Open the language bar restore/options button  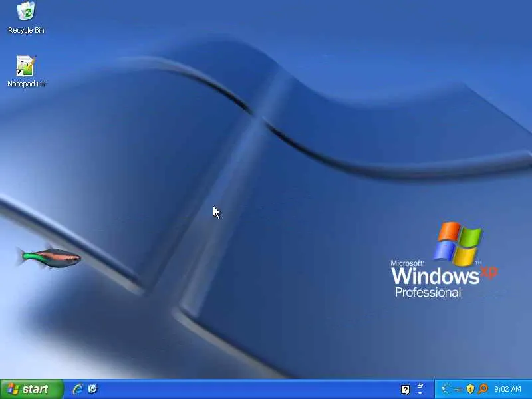(x=420, y=386)
